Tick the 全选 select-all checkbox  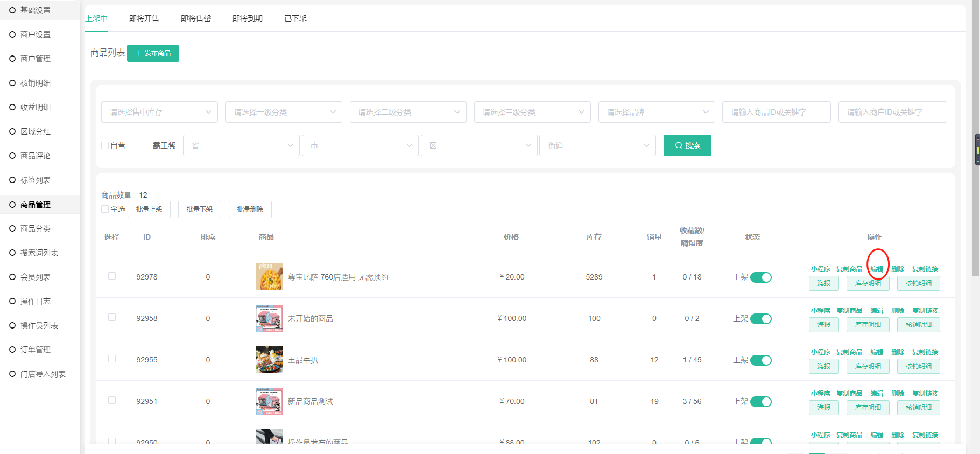pos(105,209)
